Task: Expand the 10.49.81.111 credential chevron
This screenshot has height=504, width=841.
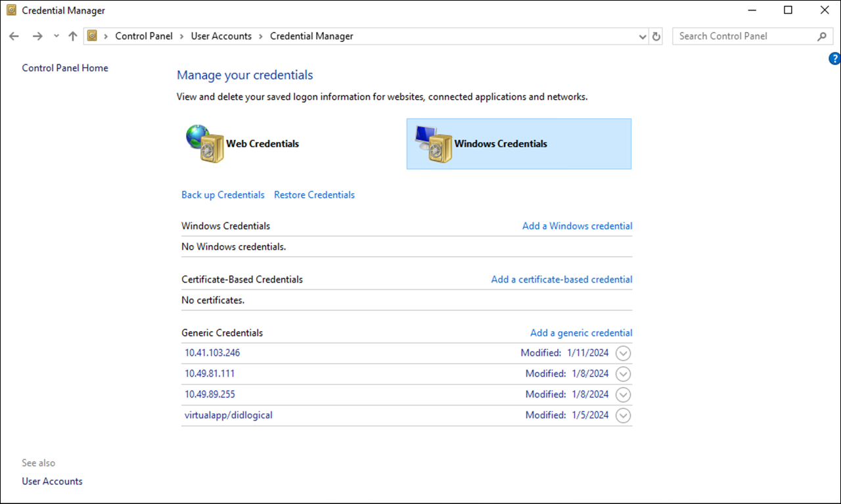Action: point(623,374)
